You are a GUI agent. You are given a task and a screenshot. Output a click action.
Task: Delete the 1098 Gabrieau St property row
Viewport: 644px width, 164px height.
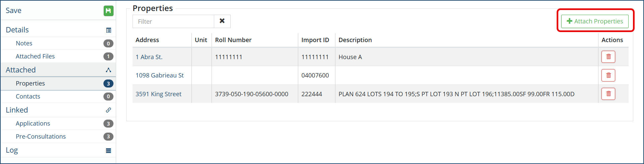click(608, 75)
